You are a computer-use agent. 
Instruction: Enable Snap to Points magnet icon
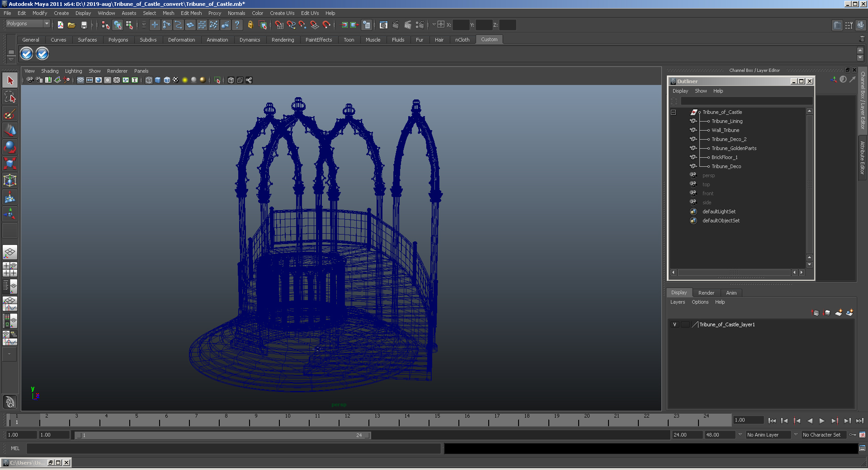303,25
